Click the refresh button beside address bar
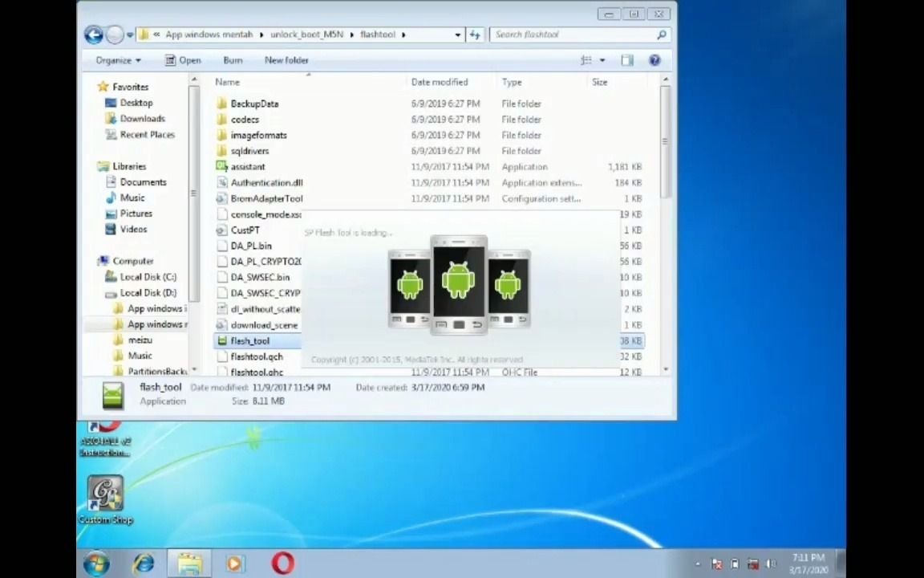The height and width of the screenshot is (578, 924). 474,35
